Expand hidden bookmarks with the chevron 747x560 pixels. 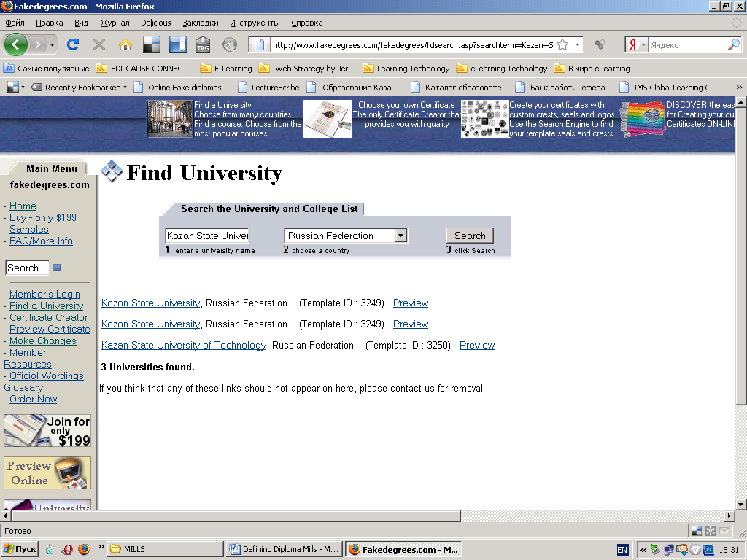point(739,87)
